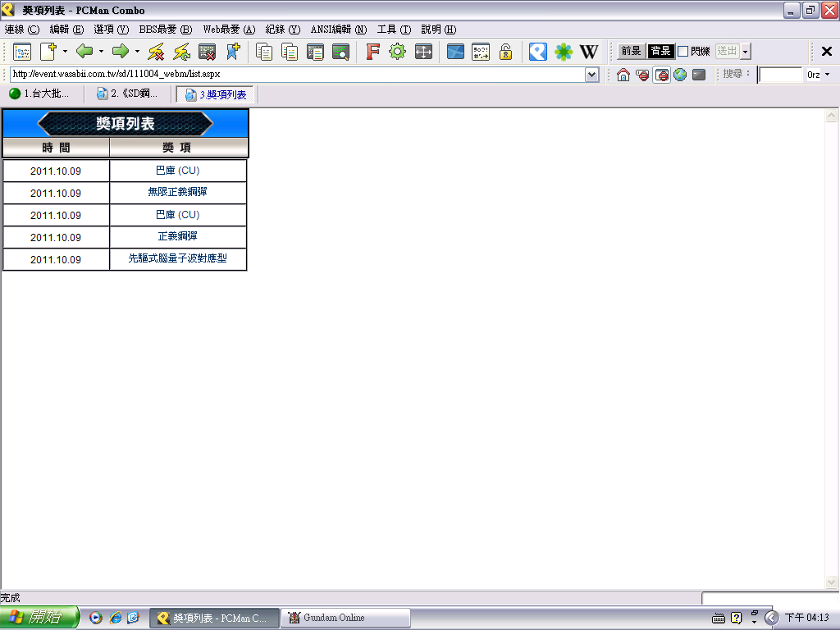Click the home icon beside address bar
The image size is (840, 630).
[623, 75]
